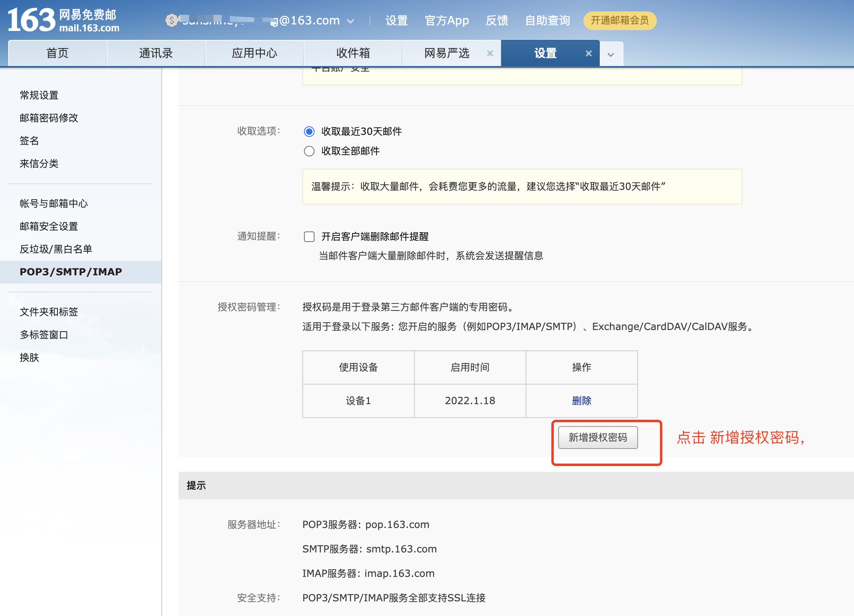
Task: Expand the tab overflow chevron
Action: pyautogui.click(x=611, y=54)
